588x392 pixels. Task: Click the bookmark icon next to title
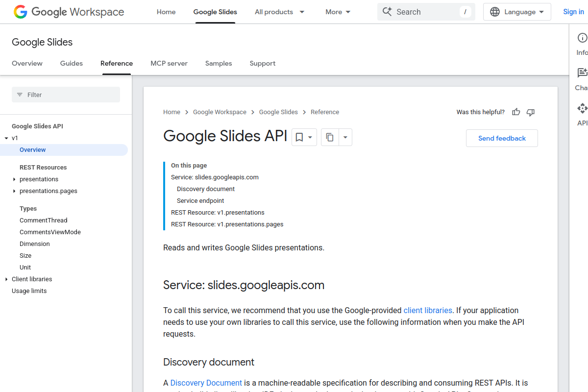(299, 138)
